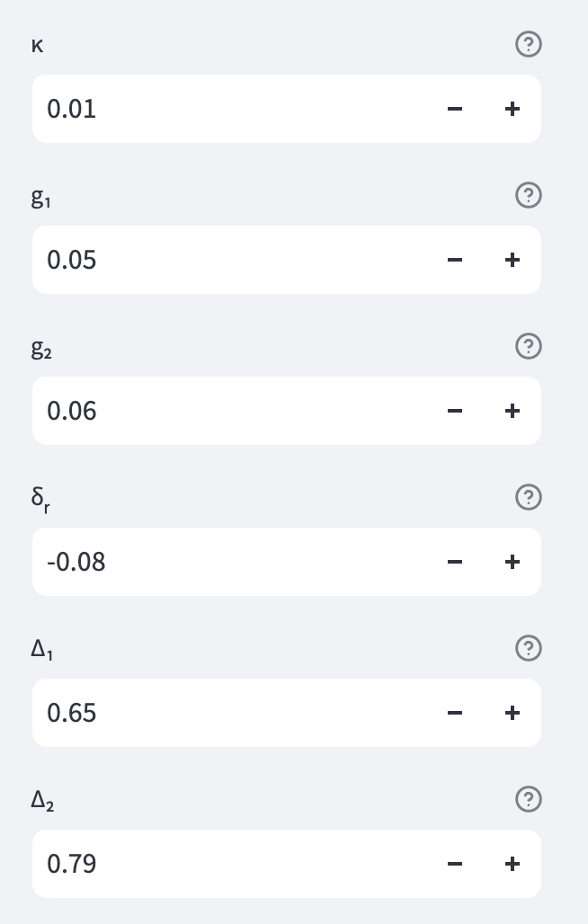Decrease g₂ using its minus control

tap(455, 411)
